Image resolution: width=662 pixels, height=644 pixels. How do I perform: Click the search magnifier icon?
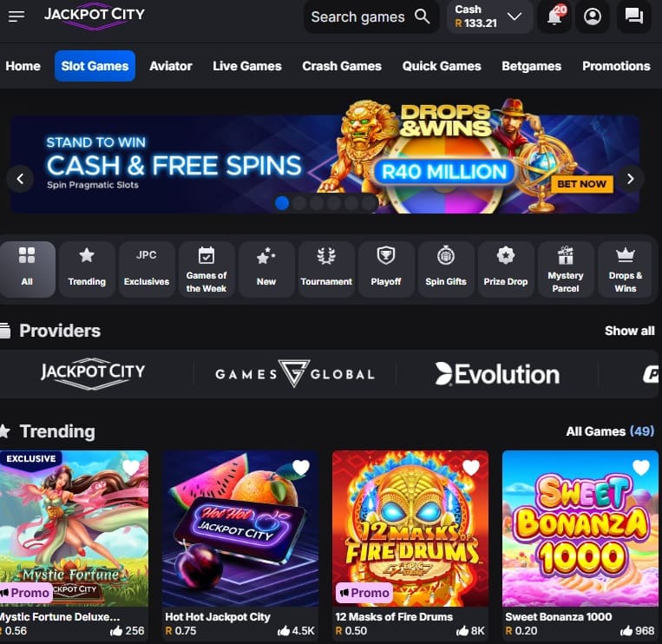(423, 16)
